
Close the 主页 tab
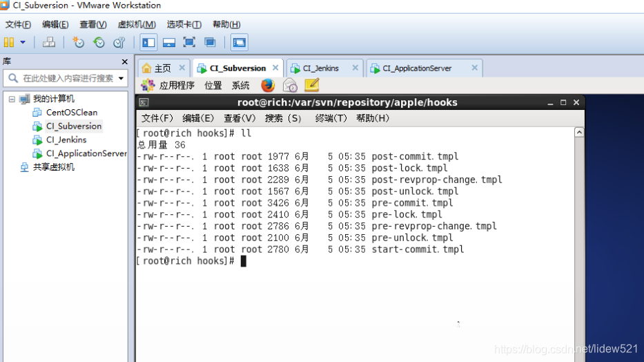182,68
